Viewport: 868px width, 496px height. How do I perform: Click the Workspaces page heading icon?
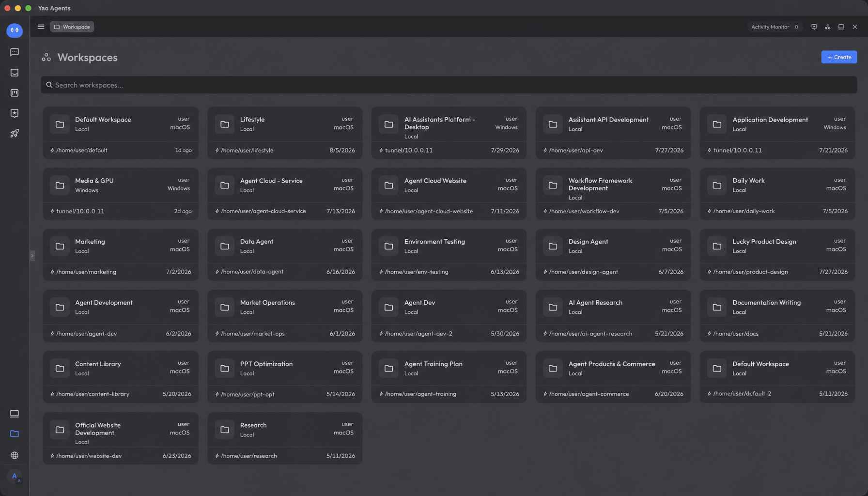pos(46,58)
